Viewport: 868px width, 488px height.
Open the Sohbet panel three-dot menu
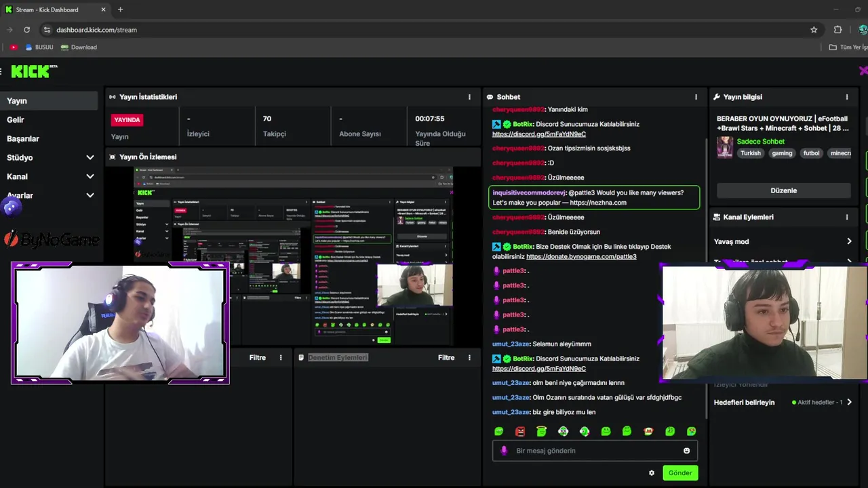[696, 97]
